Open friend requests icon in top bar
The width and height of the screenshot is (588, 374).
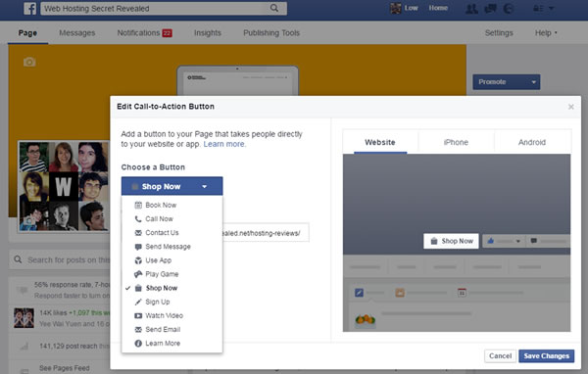coord(471,8)
